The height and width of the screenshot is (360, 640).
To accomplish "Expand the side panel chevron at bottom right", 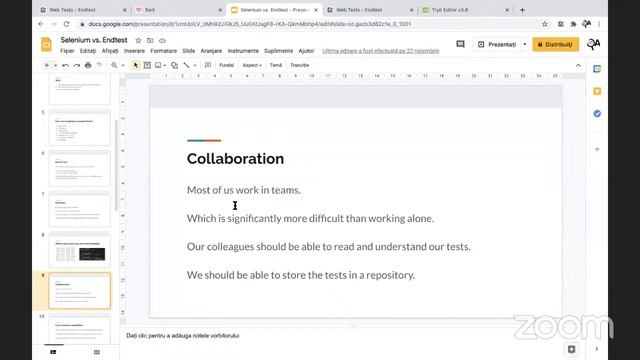I will (x=597, y=349).
